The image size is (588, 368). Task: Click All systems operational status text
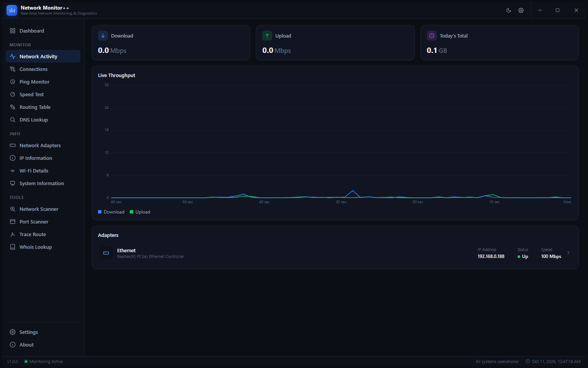(497, 361)
